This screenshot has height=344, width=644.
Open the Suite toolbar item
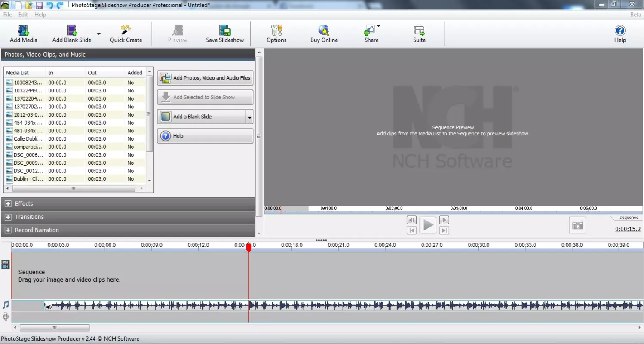tap(420, 34)
